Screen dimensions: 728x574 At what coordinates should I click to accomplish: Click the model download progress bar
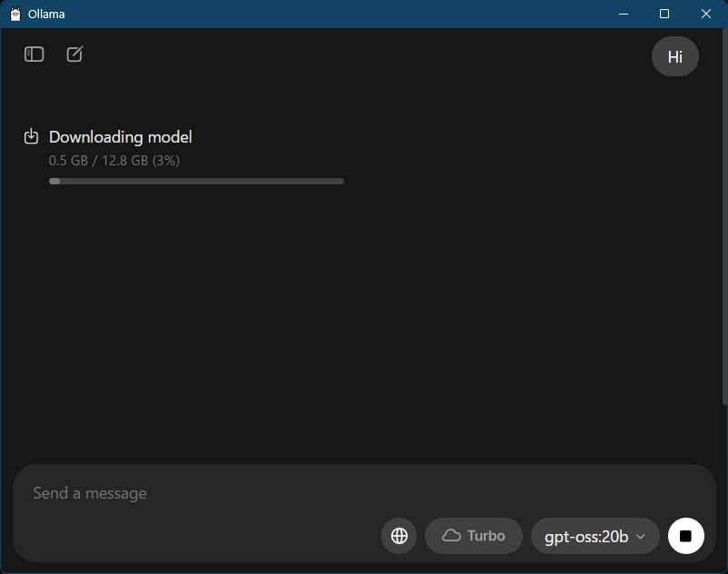(x=196, y=181)
